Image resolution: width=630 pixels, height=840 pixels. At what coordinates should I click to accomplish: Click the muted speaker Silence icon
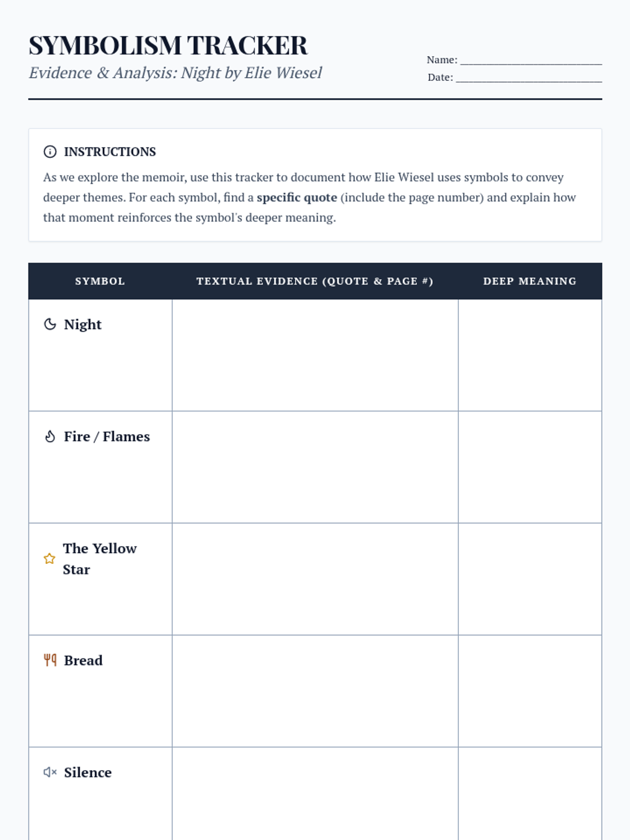[50, 772]
